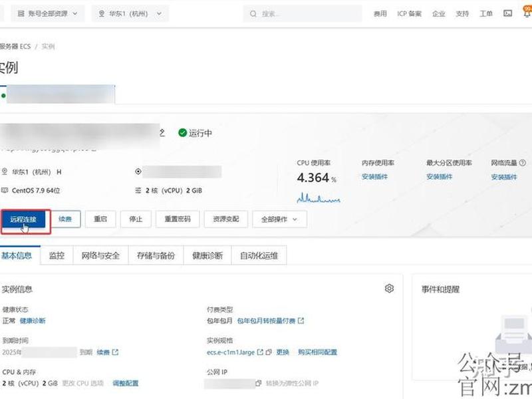The height and width of the screenshot is (399, 532).
Task: Select 健康诊断 tab
Action: coord(207,255)
